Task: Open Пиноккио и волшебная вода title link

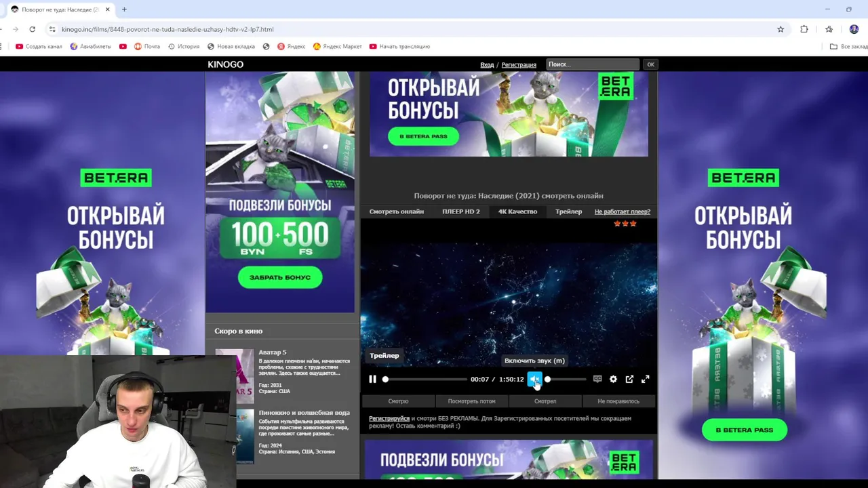Action: [x=304, y=412]
